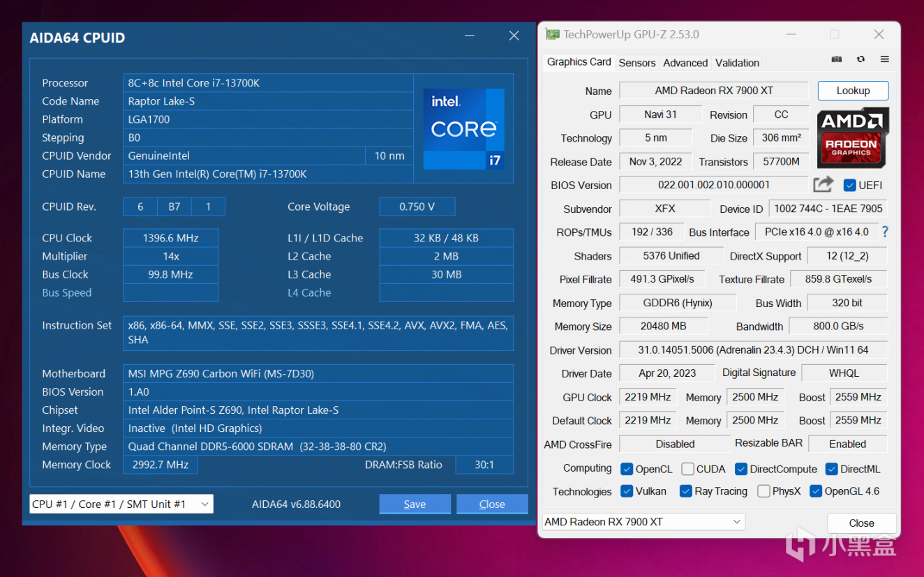Toggle the UEFI checkbox
924x577 pixels.
(x=849, y=185)
